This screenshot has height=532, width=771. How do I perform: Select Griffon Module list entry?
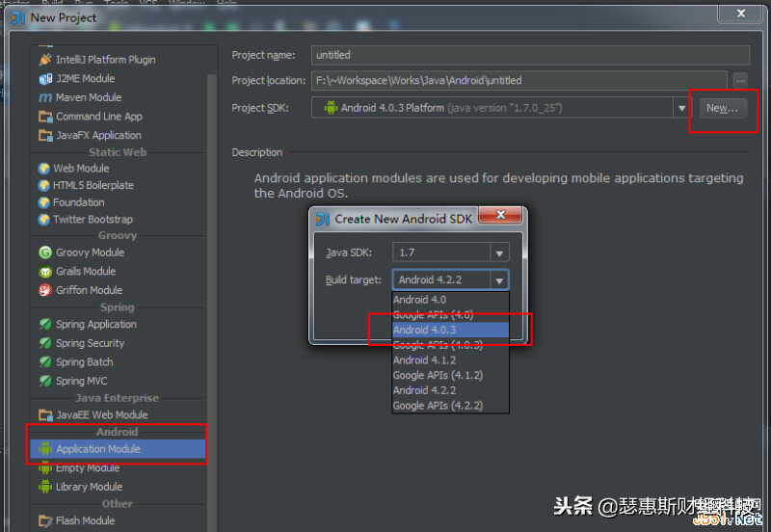118,290
